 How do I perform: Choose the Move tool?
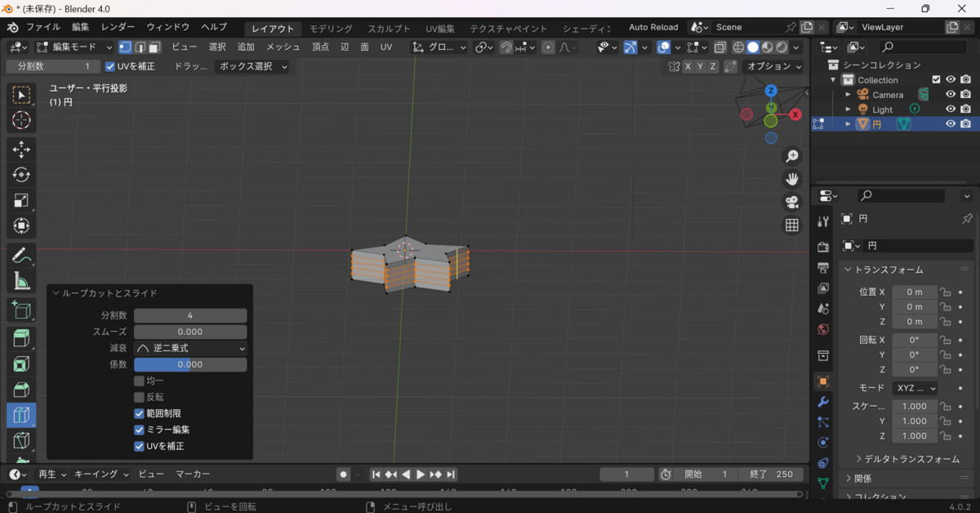point(21,149)
